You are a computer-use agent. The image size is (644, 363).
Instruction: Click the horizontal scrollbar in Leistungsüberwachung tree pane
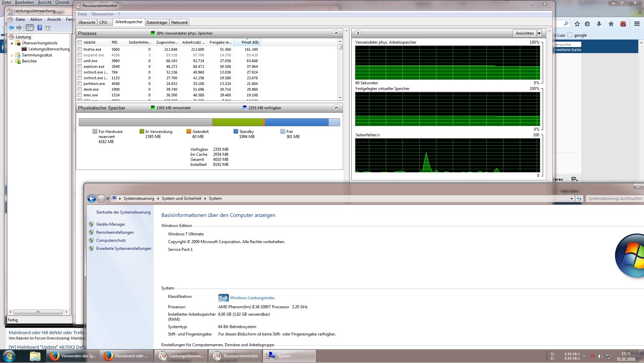point(38,312)
